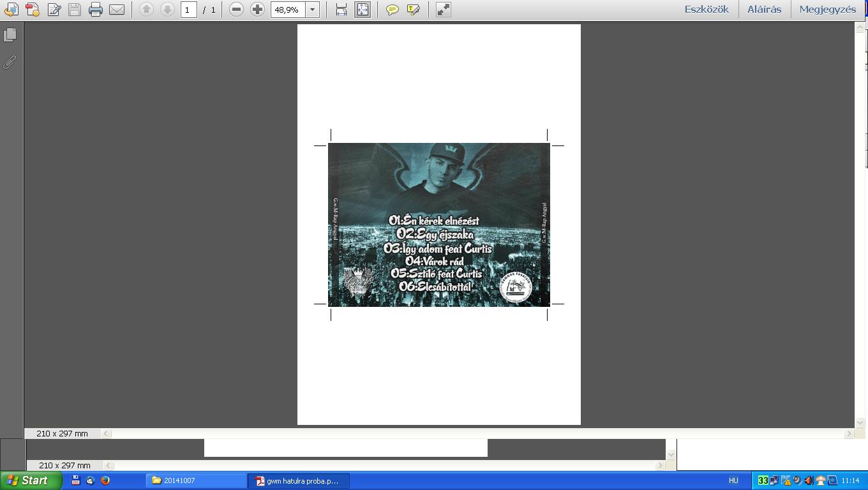This screenshot has width=868, height=490.
Task: Go to next page with down arrow
Action: pyautogui.click(x=167, y=10)
